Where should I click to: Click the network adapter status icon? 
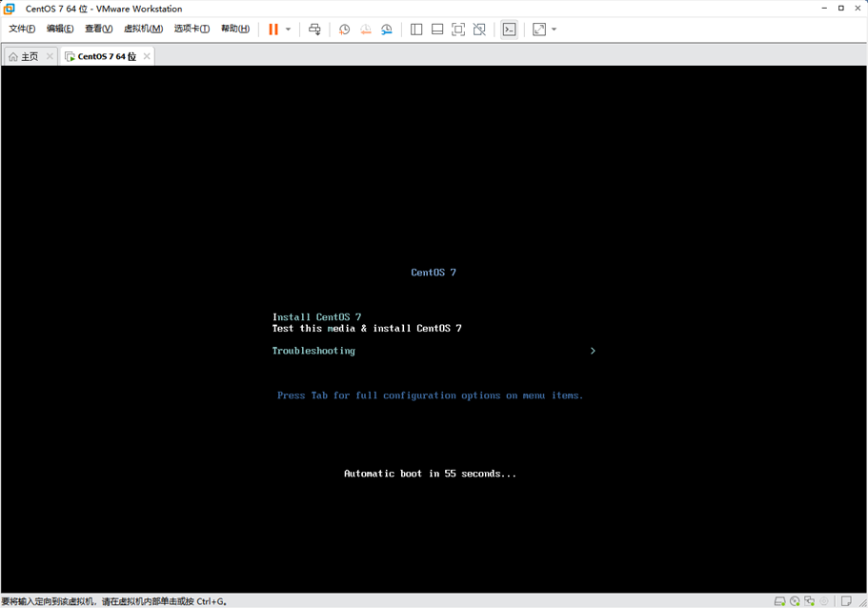pos(809,601)
